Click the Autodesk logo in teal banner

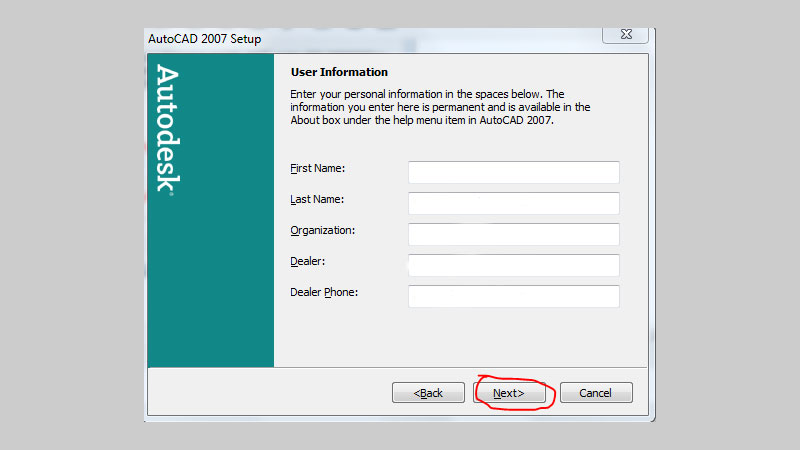167,131
